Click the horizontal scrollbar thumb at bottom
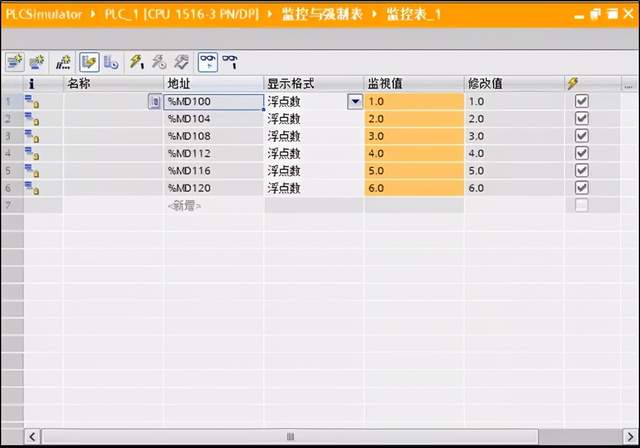Viewport: 640px width, 448px height. pyautogui.click(x=290, y=437)
